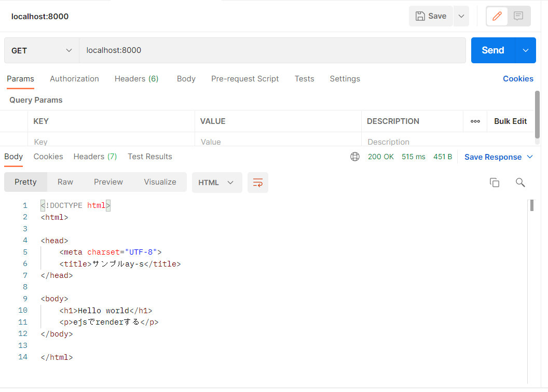Click the DESCRIPTION column header
The image size is (548, 392).
pos(393,121)
